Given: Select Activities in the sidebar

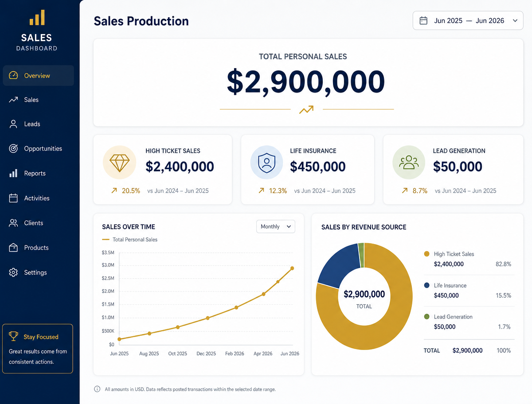Looking at the screenshot, I should (x=38, y=198).
